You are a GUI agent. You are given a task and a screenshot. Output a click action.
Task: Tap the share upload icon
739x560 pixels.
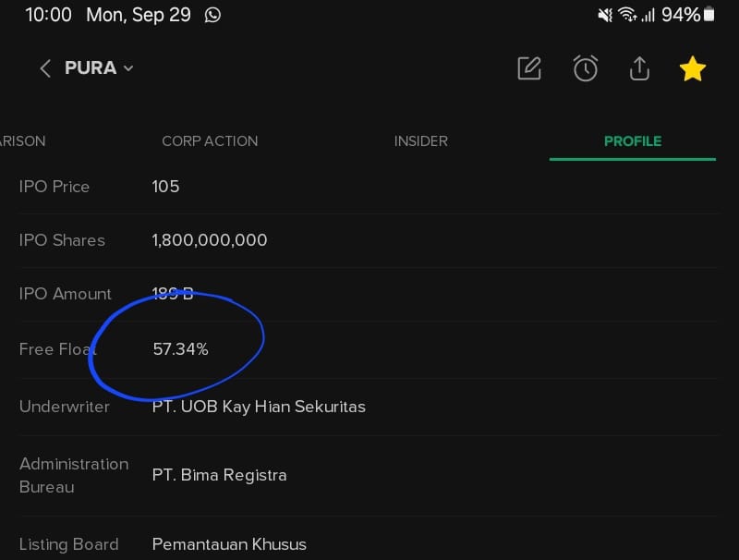pyautogui.click(x=639, y=68)
